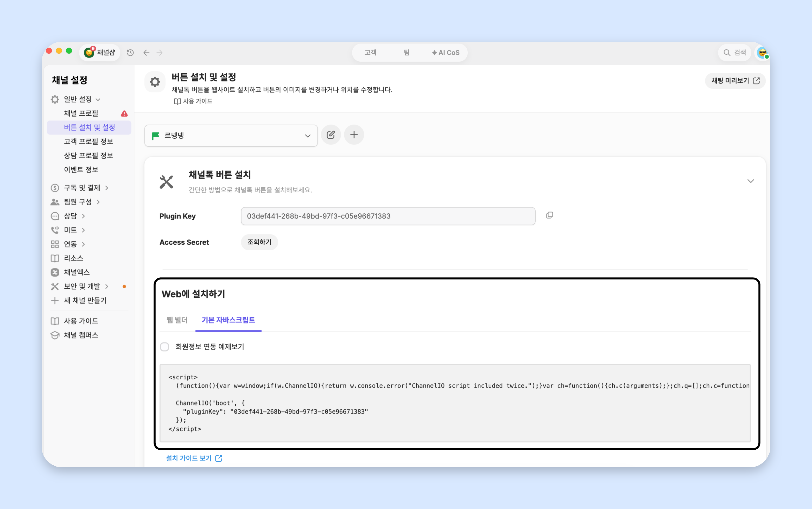Open 채널 프로필 in the sidebar
This screenshot has width=812, height=509.
click(x=81, y=113)
